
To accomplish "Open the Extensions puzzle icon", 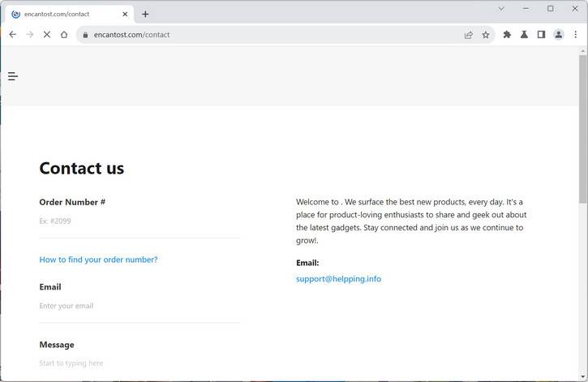I will coord(507,35).
